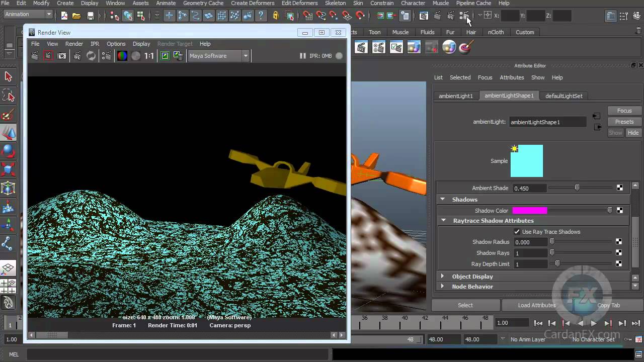
Task: Click the Hypershade sphere shelf icon
Action: 449,48
